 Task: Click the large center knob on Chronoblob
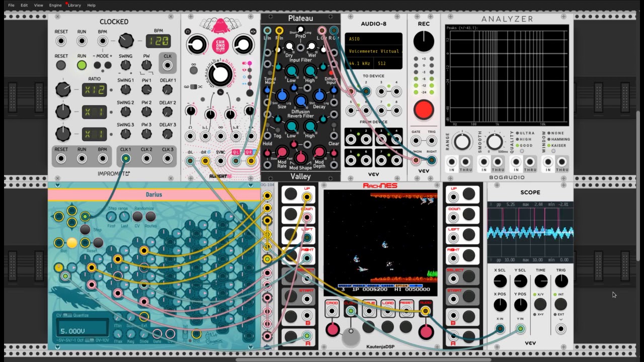tap(220, 74)
